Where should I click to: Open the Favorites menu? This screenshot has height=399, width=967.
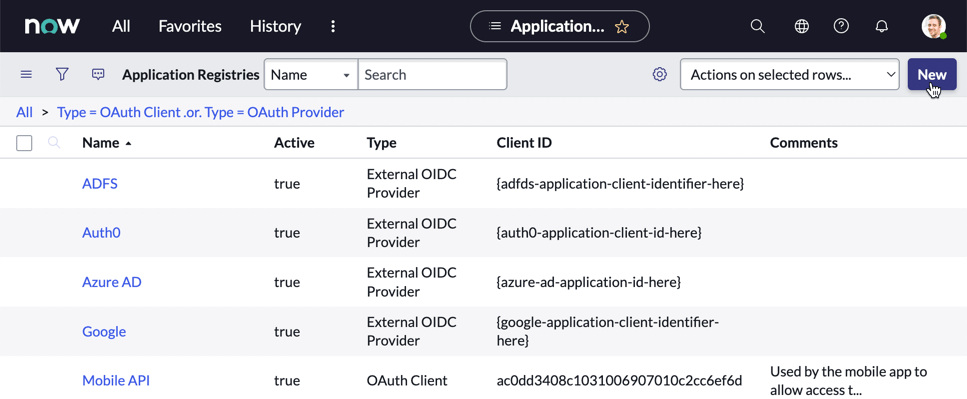(x=190, y=27)
